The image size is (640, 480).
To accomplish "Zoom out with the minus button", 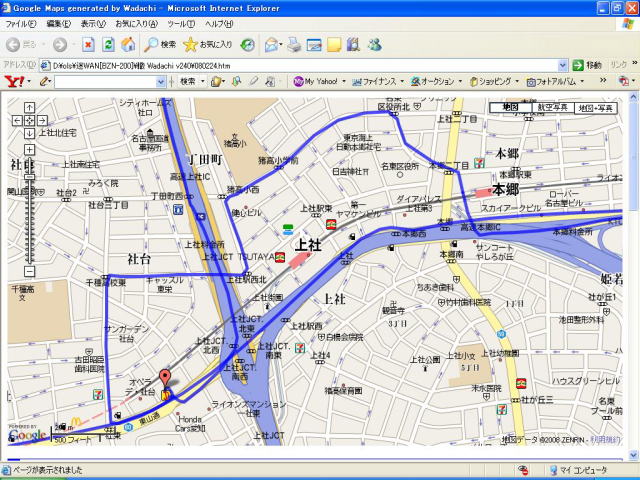I will [29, 271].
